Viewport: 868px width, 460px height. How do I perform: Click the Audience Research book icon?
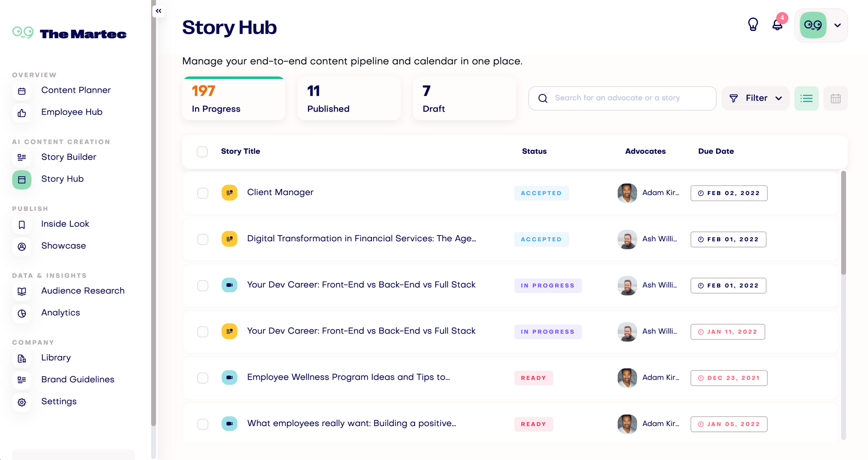[22, 291]
